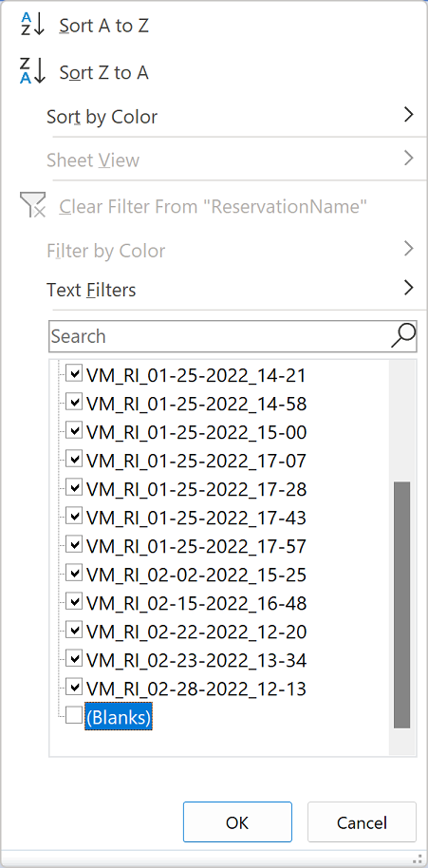Image resolution: width=428 pixels, height=868 pixels.
Task: Select Clear Filter From "ReservationName"
Action: [x=214, y=206]
